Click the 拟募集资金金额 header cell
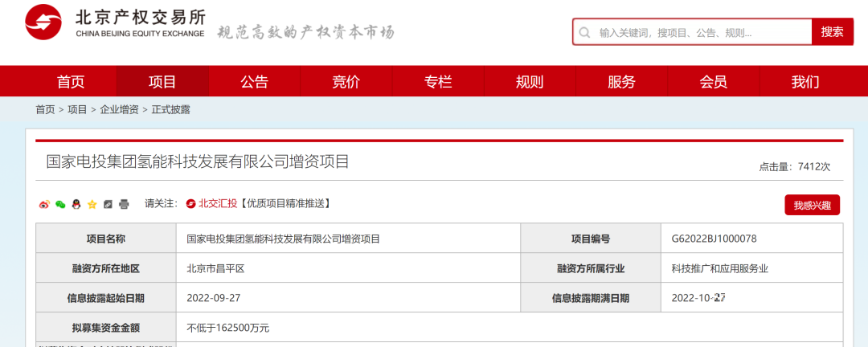 tap(106, 328)
